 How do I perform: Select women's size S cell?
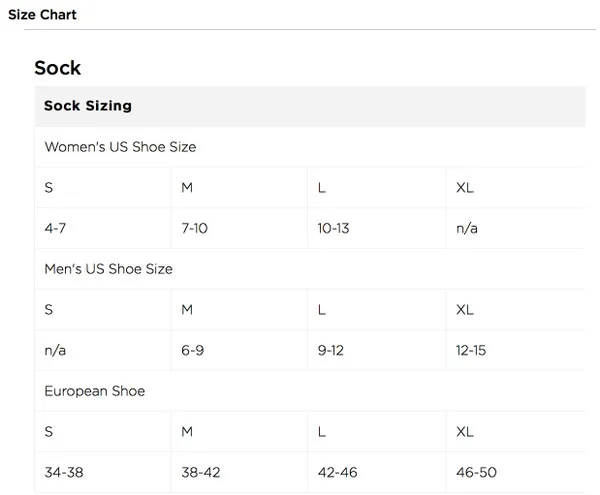tap(103, 187)
